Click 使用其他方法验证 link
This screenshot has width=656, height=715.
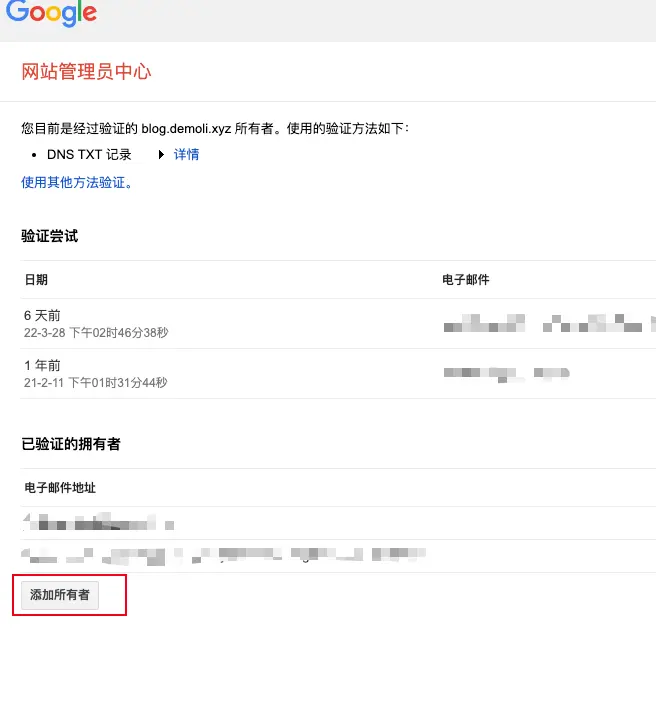click(x=77, y=182)
